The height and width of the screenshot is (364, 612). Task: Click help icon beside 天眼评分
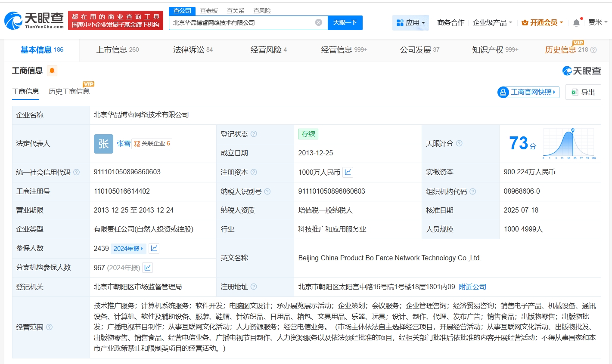pyautogui.click(x=459, y=143)
